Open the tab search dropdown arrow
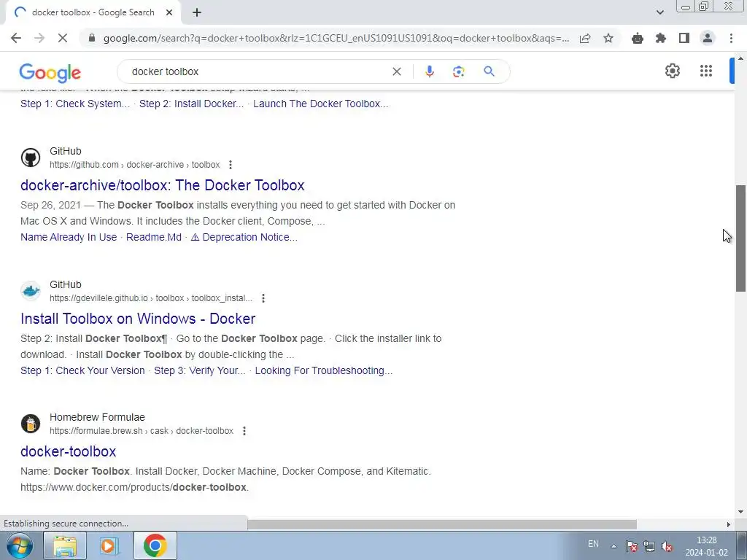Screen dimensions: 747x560 [659, 12]
